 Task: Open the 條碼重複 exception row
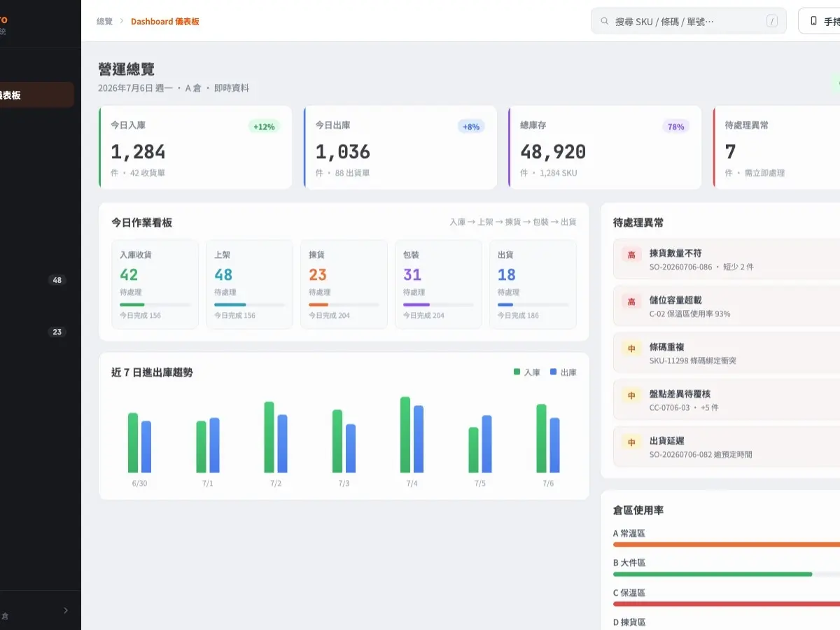pos(727,353)
